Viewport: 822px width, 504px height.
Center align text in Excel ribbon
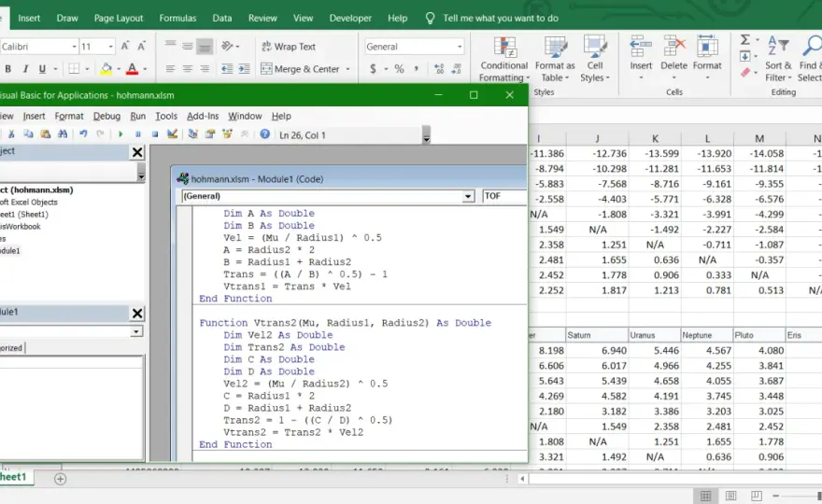[187, 69]
